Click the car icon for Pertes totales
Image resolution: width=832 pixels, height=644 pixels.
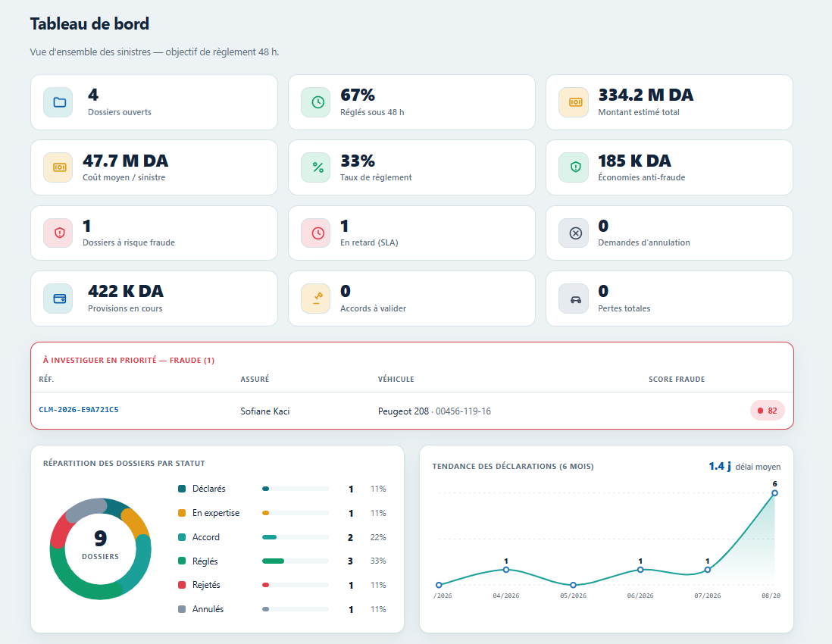click(574, 299)
